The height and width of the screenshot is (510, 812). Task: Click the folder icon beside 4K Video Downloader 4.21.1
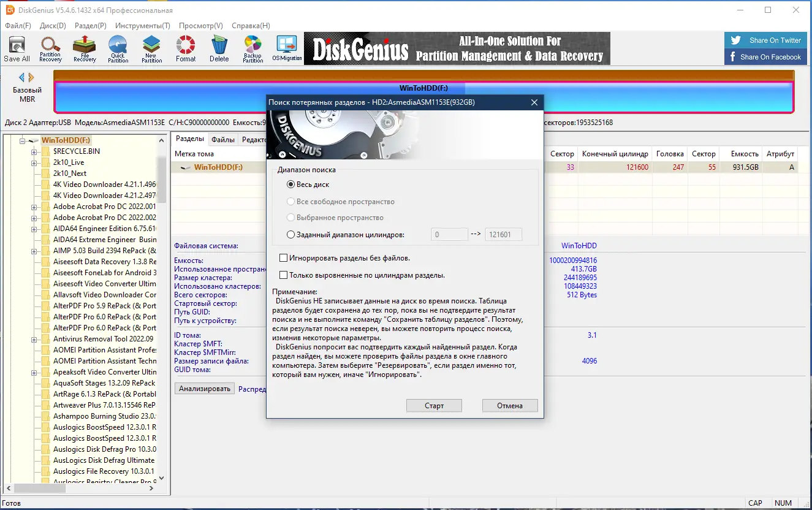tap(45, 185)
